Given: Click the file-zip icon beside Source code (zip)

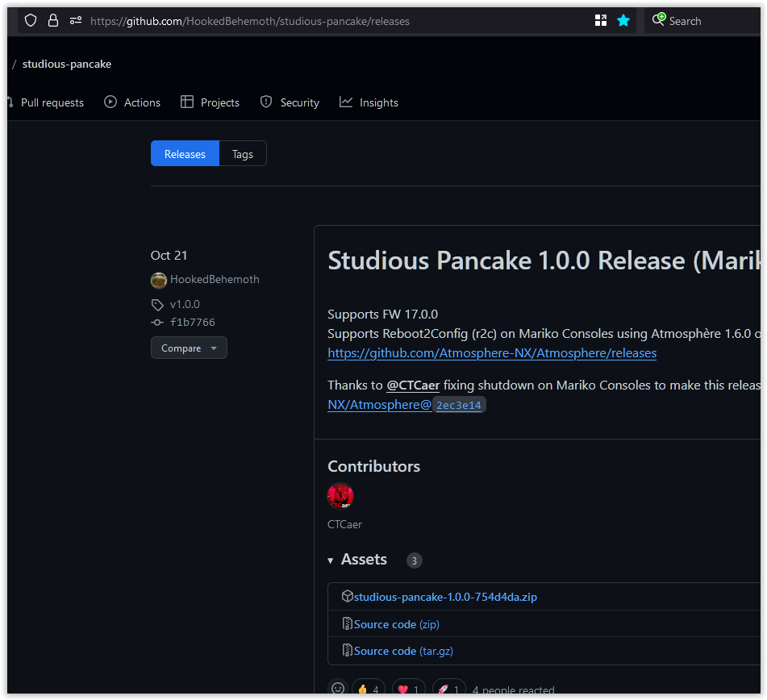Looking at the screenshot, I should coord(348,623).
